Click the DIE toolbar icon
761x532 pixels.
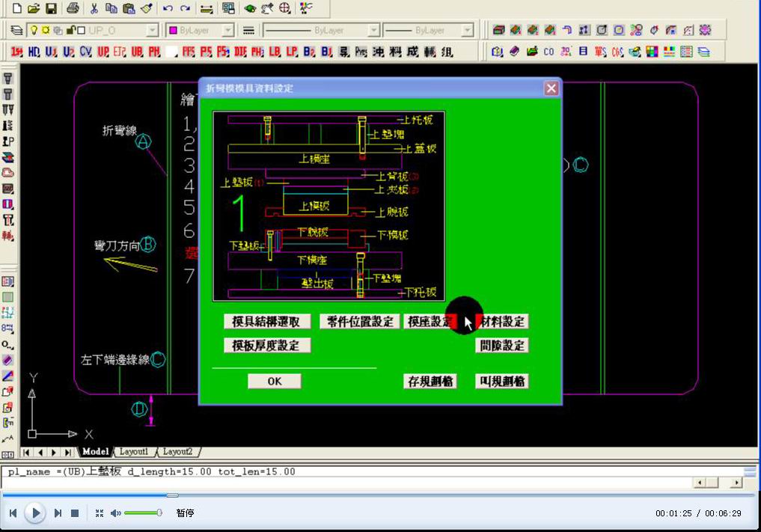pos(240,52)
